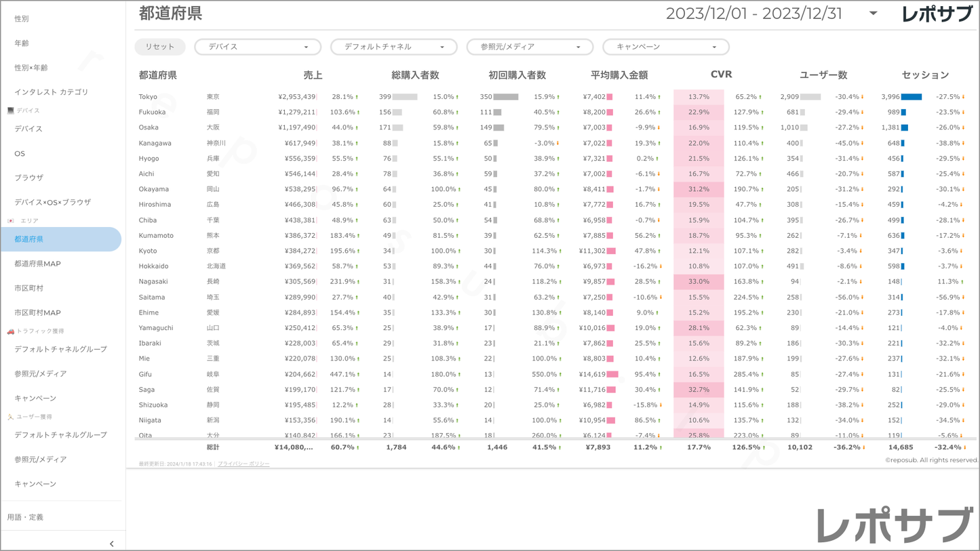Click the レポサブ logo at top right
Viewport: 980px width, 551px height.
click(x=937, y=14)
